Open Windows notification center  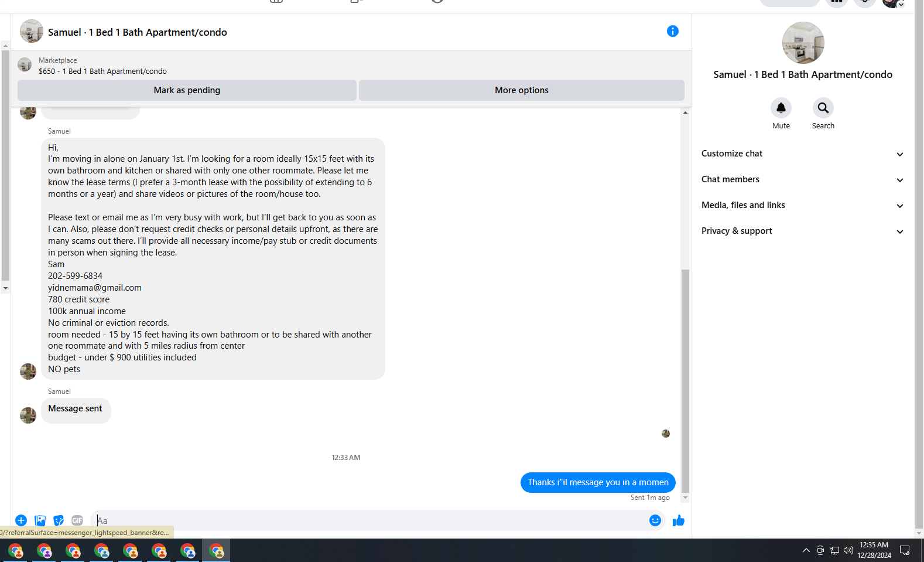[x=905, y=550]
